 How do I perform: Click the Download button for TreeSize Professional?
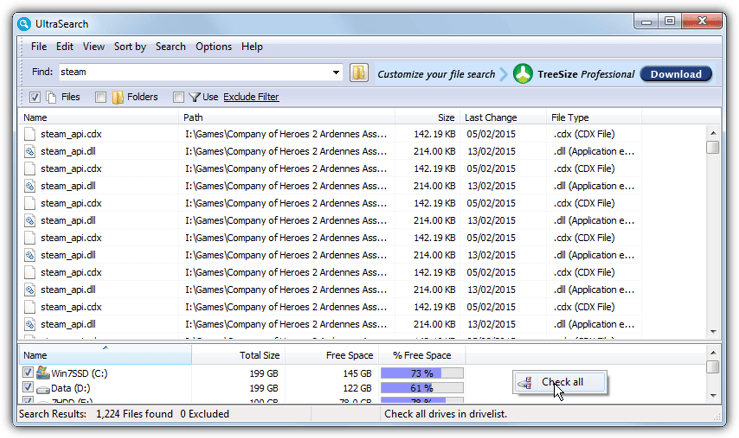676,74
